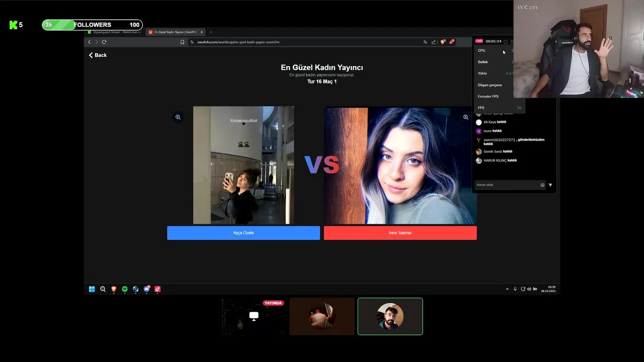644x362 pixels.
Task: Click the Ali Kaya chat entry
Action: pyautogui.click(x=491, y=122)
